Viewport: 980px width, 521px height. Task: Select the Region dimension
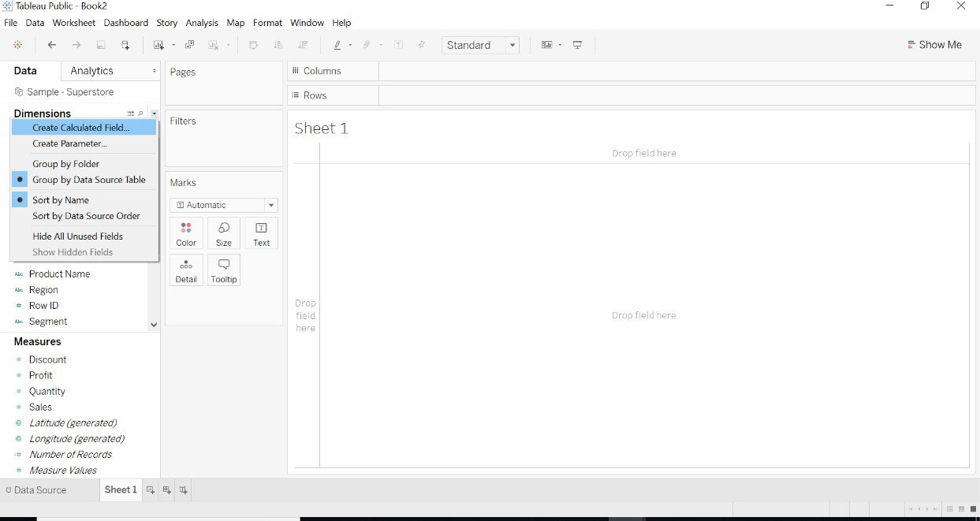pos(43,290)
